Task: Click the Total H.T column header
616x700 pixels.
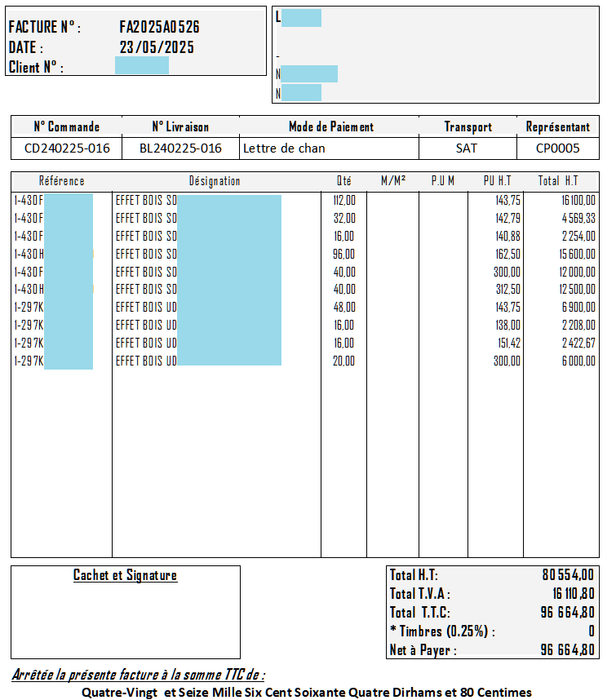Action: 558,181
